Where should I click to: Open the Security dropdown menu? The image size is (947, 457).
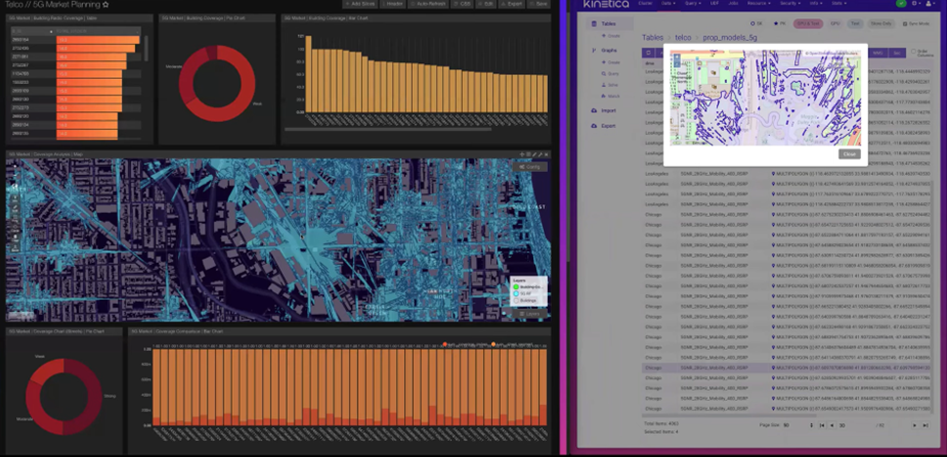coord(790,4)
